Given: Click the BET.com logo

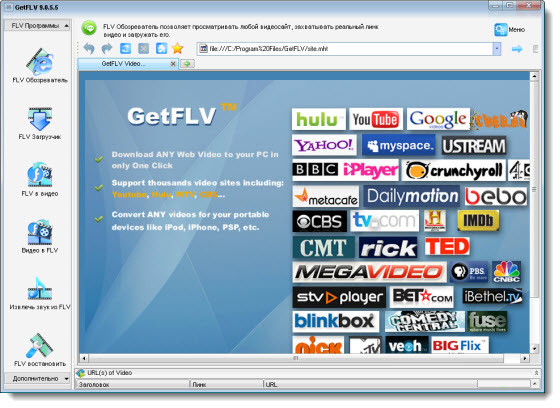Looking at the screenshot, I should coord(421,297).
